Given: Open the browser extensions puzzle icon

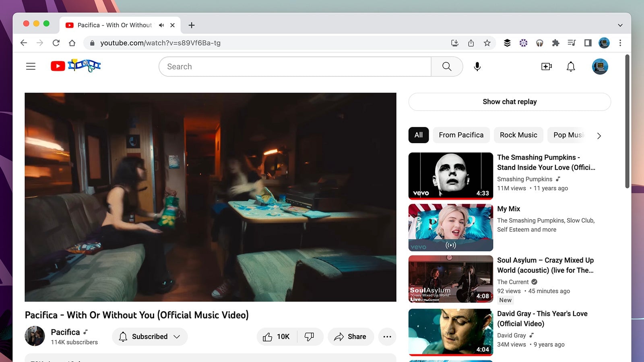Looking at the screenshot, I should [x=556, y=43].
